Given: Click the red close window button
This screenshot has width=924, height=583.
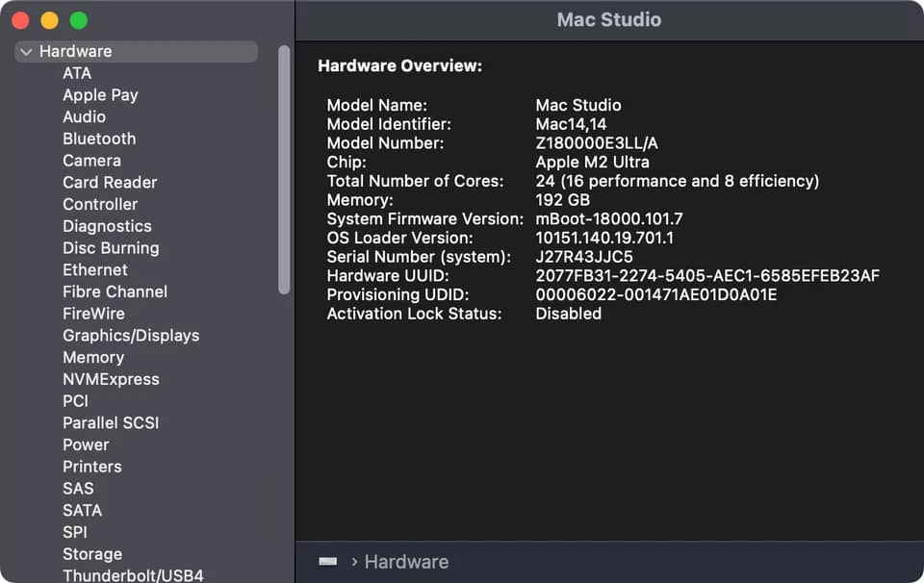Looking at the screenshot, I should point(20,20).
